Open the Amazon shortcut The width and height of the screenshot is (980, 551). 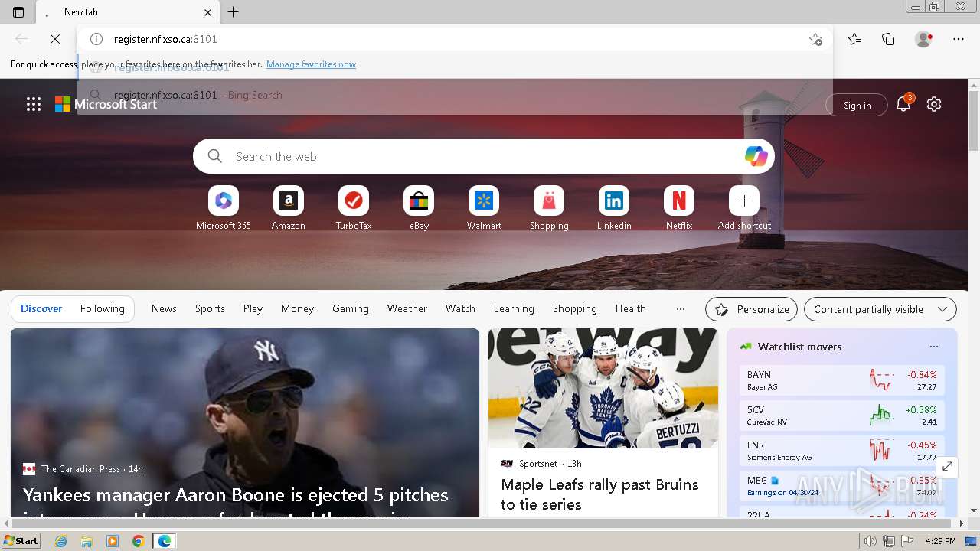pos(289,208)
